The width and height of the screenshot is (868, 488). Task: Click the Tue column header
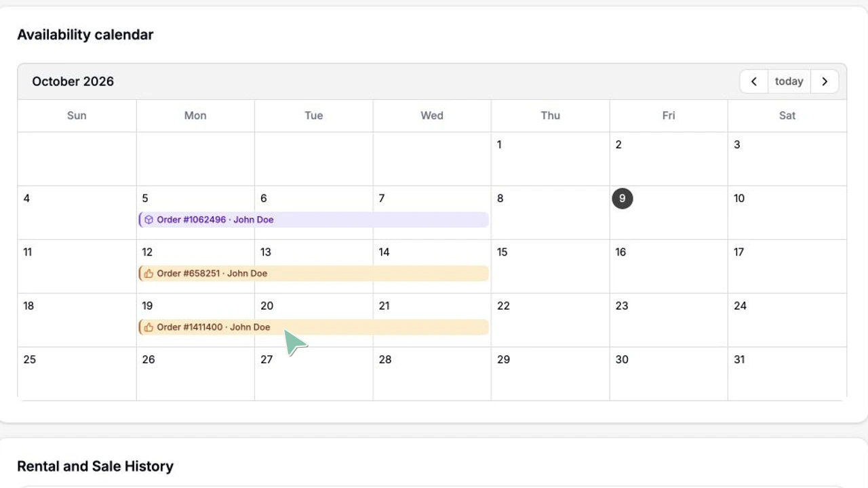pos(314,115)
